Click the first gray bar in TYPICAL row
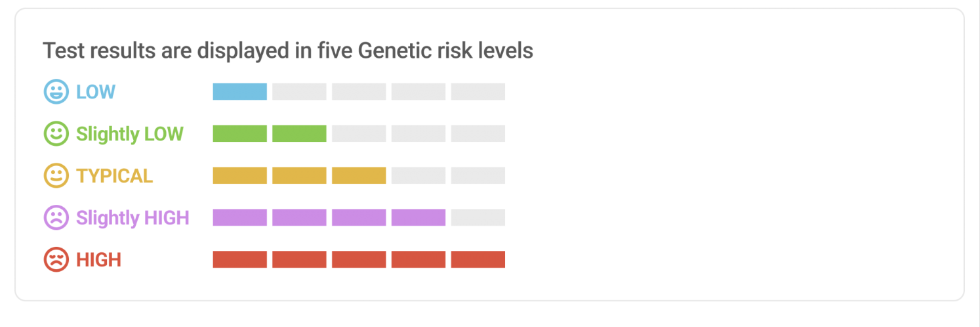This screenshot has width=980, height=327. coord(419,176)
